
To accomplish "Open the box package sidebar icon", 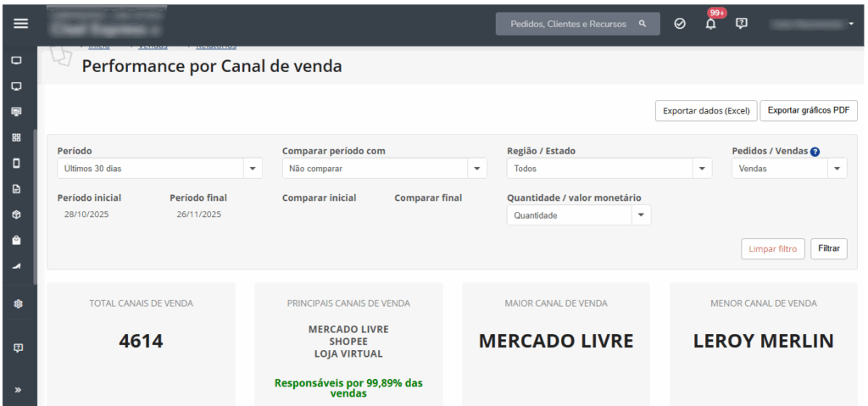I will tap(16, 214).
